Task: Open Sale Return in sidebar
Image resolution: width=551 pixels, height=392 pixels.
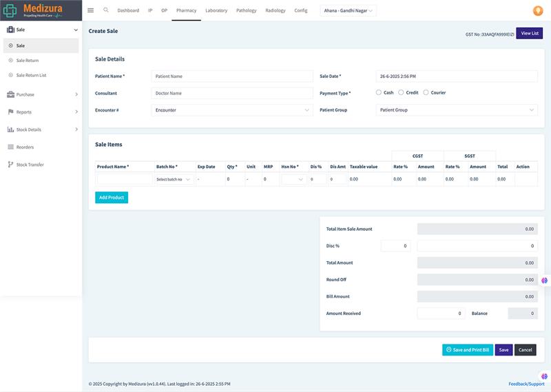Action: pyautogui.click(x=28, y=61)
